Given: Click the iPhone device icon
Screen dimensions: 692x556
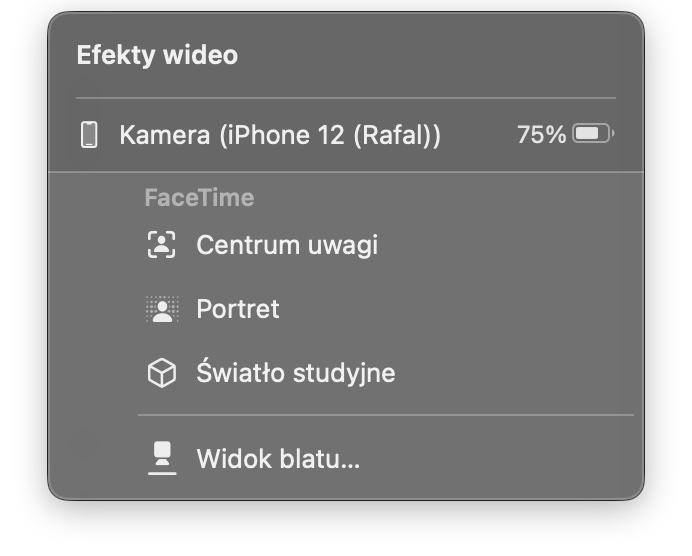Looking at the screenshot, I should pos(89,134).
